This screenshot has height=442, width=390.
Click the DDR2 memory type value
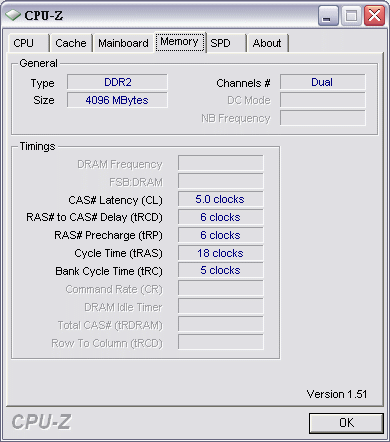coord(117,82)
